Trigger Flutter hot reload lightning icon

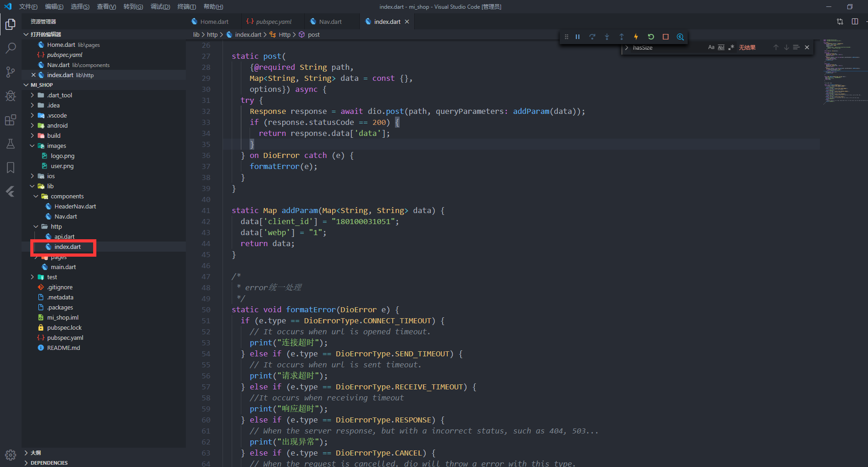(636, 37)
